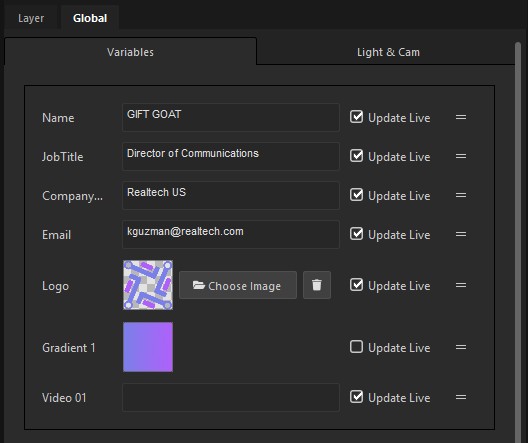Click the empty Video 01 input field
The image size is (528, 443).
[x=231, y=397]
